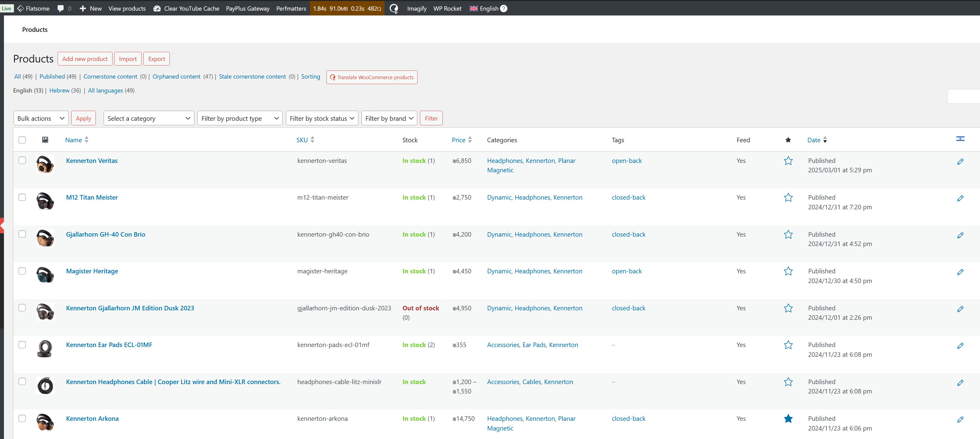This screenshot has width=980, height=439.
Task: Click the featured star column header
Action: (788, 140)
